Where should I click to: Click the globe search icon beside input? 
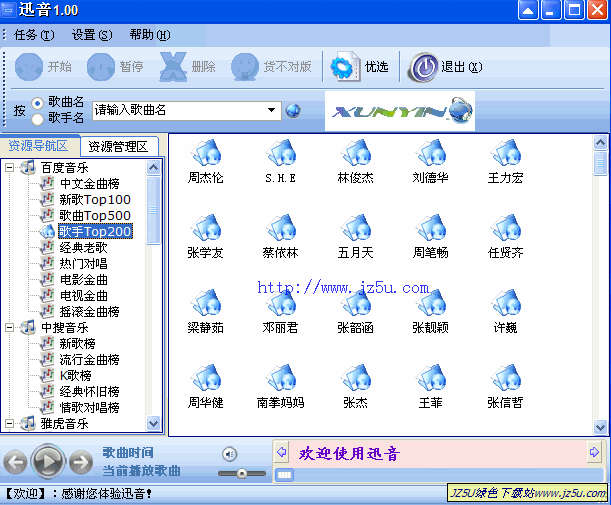tap(293, 111)
